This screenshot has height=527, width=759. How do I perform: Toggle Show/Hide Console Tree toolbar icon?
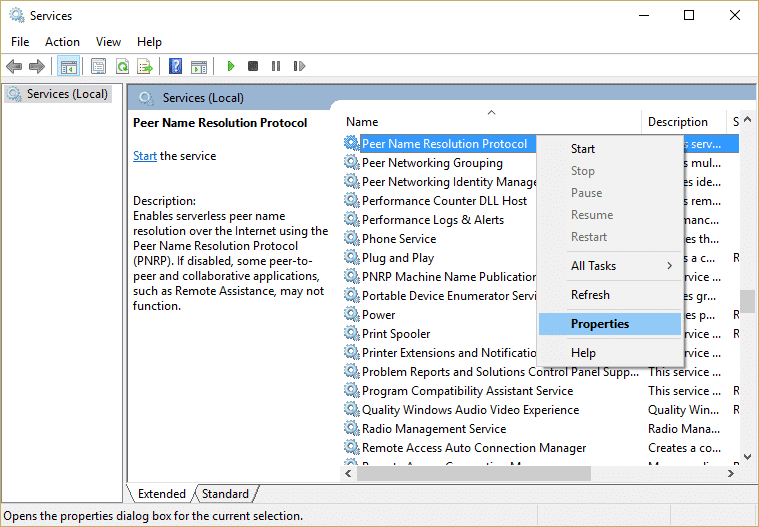pos(68,66)
